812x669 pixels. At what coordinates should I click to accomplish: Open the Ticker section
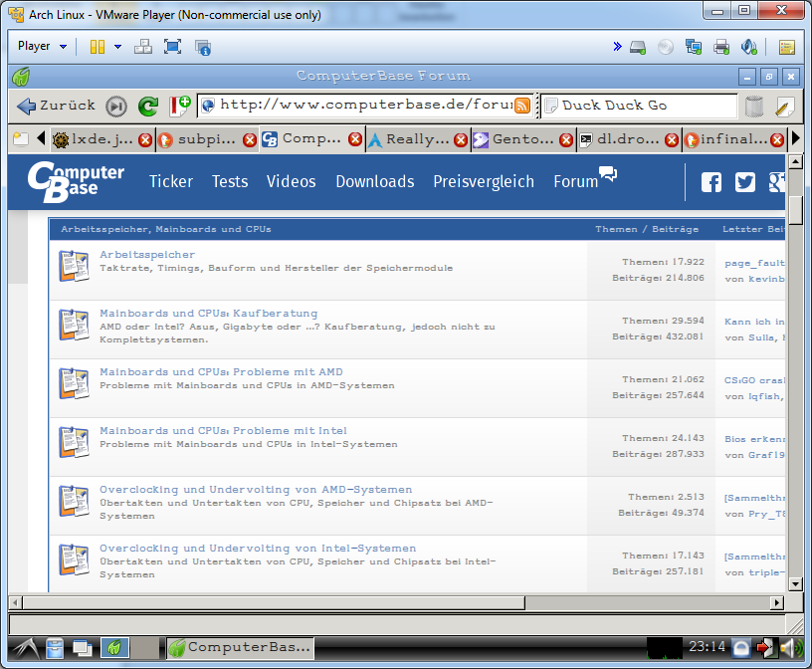pos(171,181)
